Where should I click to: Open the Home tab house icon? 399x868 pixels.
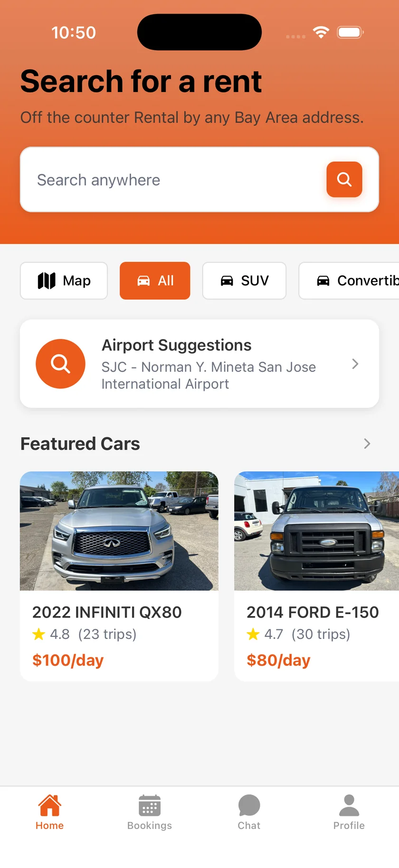pyautogui.click(x=49, y=805)
